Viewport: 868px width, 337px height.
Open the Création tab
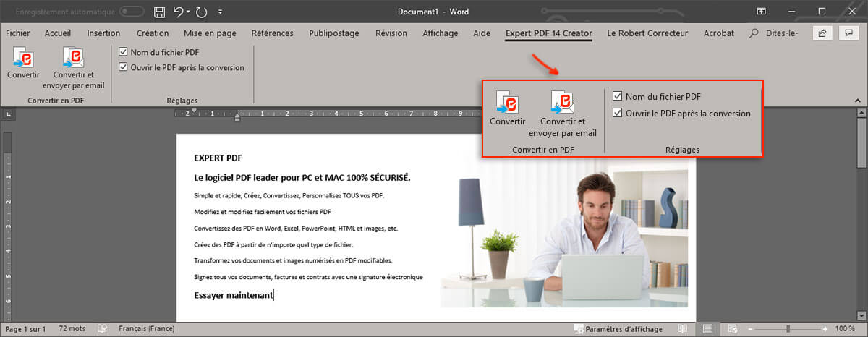pyautogui.click(x=153, y=33)
